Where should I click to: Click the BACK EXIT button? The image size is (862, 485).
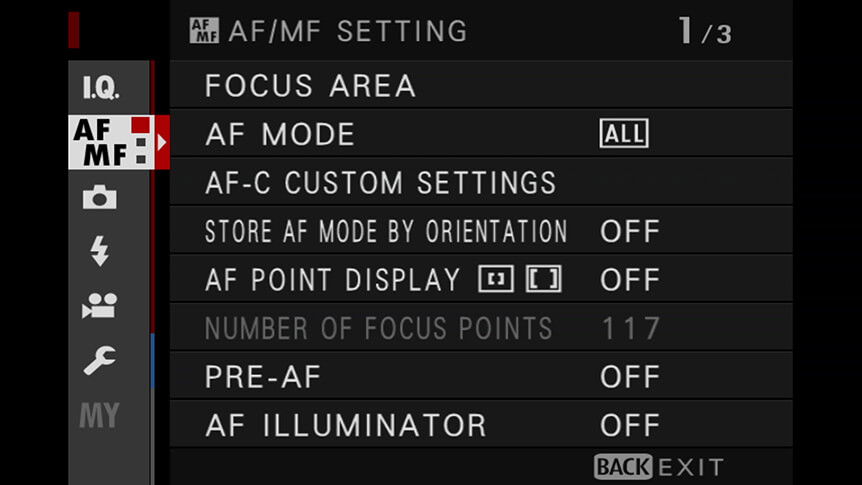pyautogui.click(x=659, y=467)
